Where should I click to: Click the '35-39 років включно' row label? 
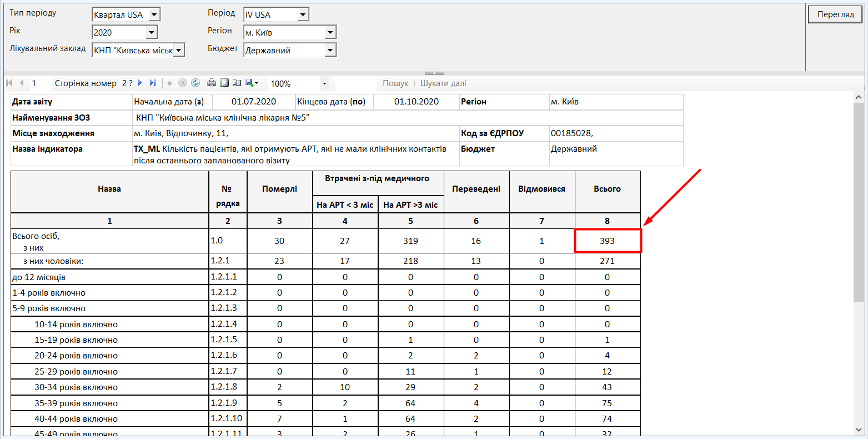[76, 403]
